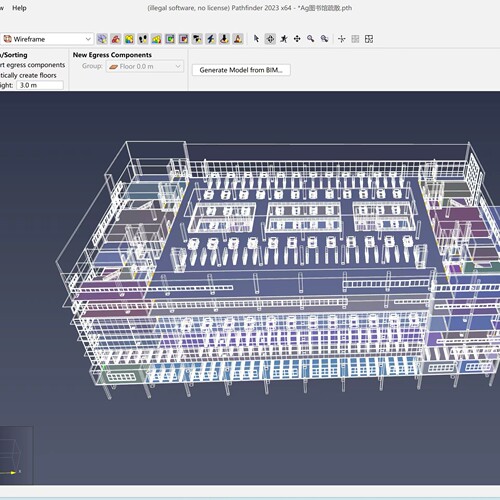Toggle the down-arrow display icon
500x500 pixels.
tap(224, 39)
